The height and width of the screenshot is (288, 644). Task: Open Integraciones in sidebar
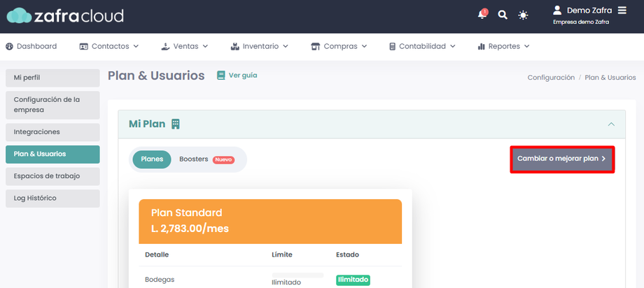tap(52, 132)
